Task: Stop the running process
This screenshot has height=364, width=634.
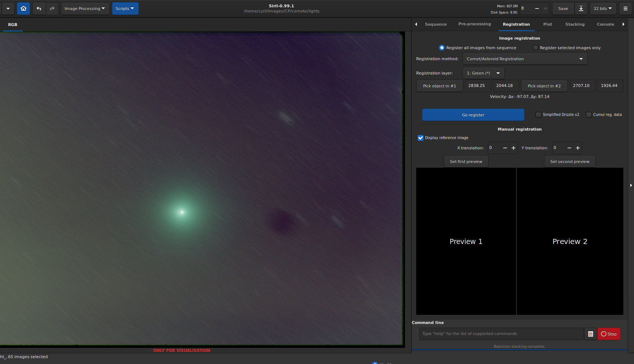Action: [x=609, y=334]
